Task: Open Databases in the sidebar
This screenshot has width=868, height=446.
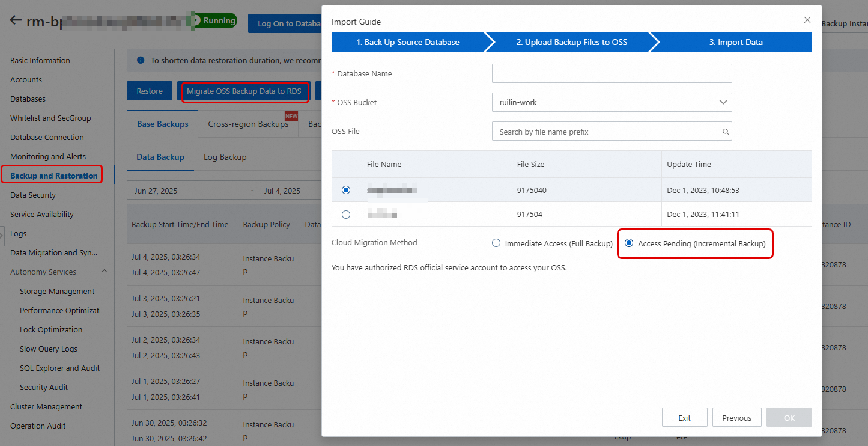Action: coord(28,99)
